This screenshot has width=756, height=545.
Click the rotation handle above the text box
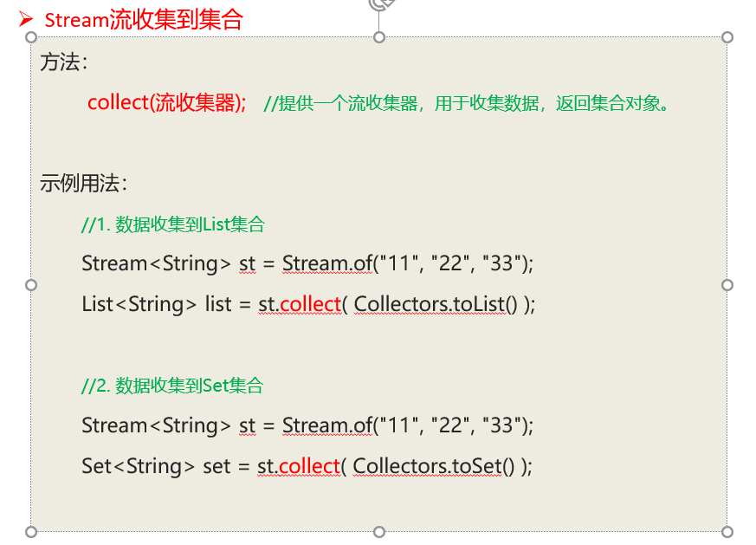click(380, 3)
